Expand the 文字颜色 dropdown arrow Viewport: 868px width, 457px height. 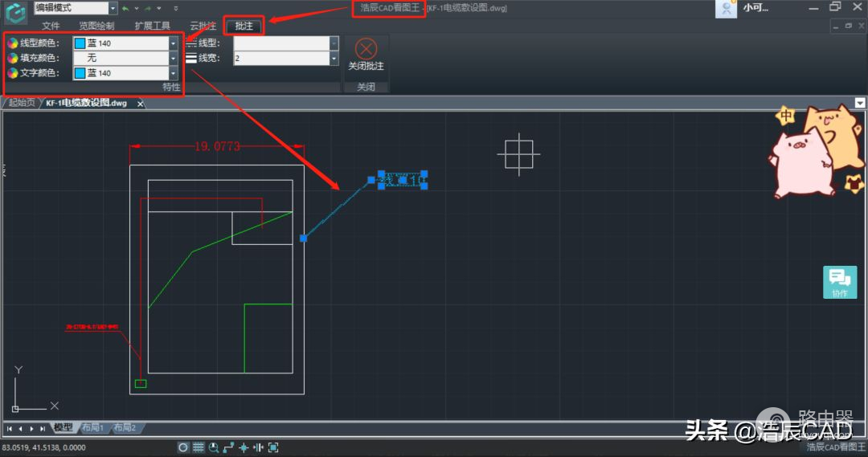174,73
